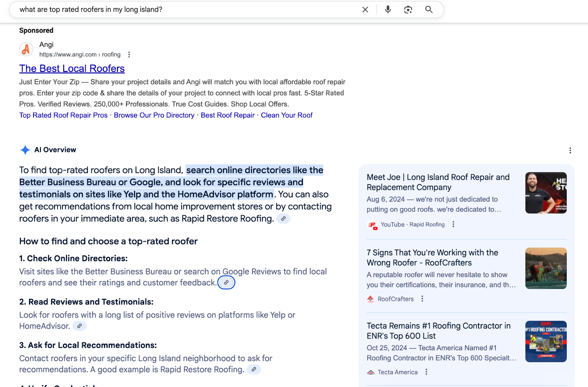Open 'The Best Local Roofers' ad link
The image size is (588, 387).
[x=72, y=68]
